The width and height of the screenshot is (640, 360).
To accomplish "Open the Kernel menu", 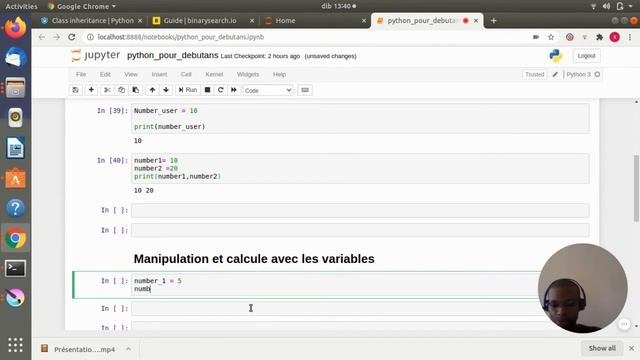I will [x=214, y=74].
